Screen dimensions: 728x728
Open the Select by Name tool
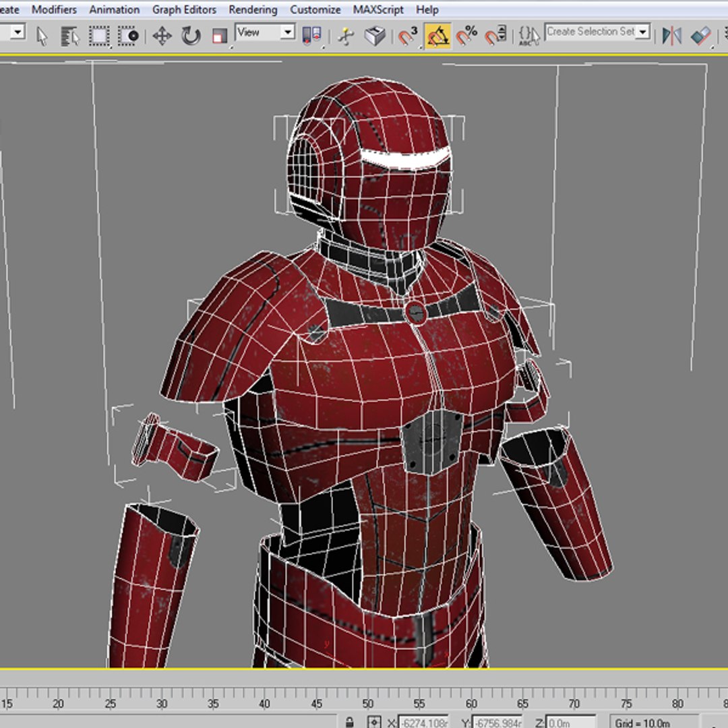coord(70,36)
